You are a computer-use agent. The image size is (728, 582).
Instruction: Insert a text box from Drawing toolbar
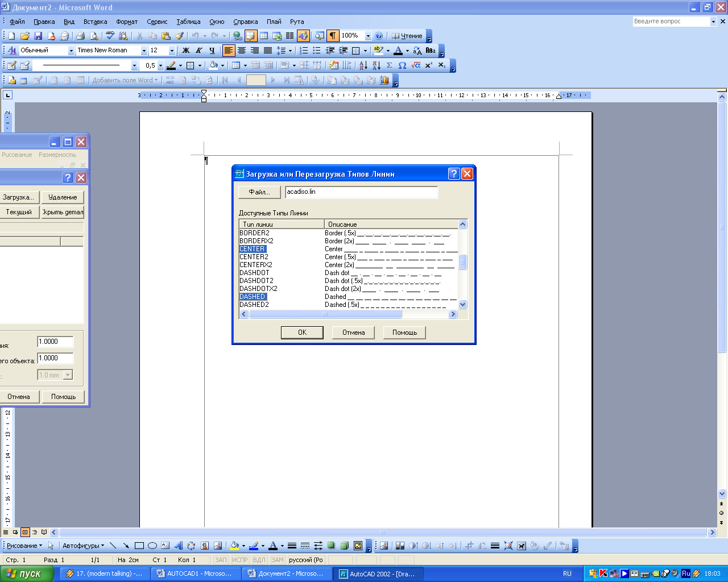tap(166, 546)
